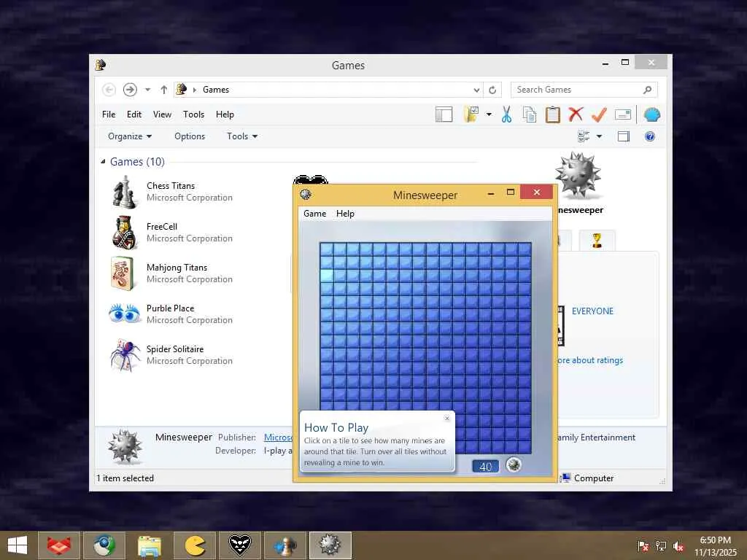Click the EVERYONE rating link

point(592,311)
